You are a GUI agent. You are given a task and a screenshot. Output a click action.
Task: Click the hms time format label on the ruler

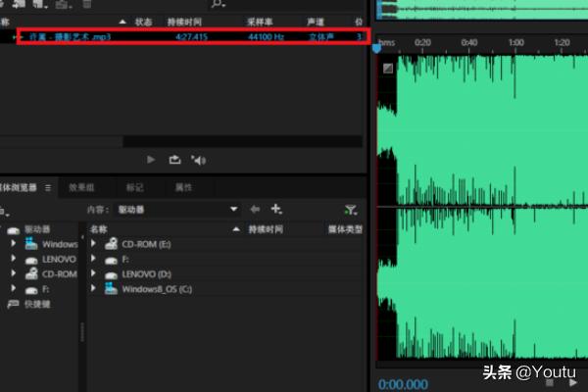click(387, 42)
